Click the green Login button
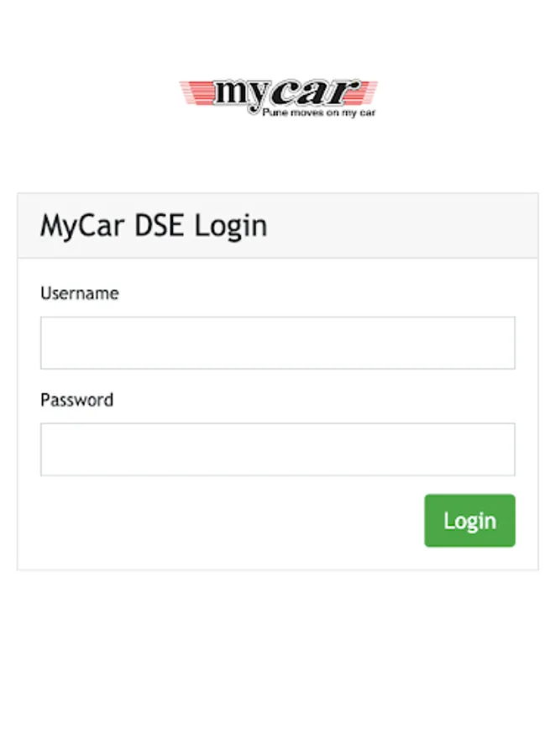Screen dimensions: 555x756 tap(469, 520)
